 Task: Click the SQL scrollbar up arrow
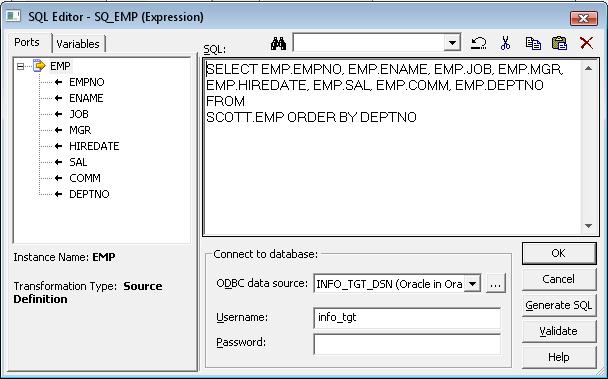(x=588, y=68)
